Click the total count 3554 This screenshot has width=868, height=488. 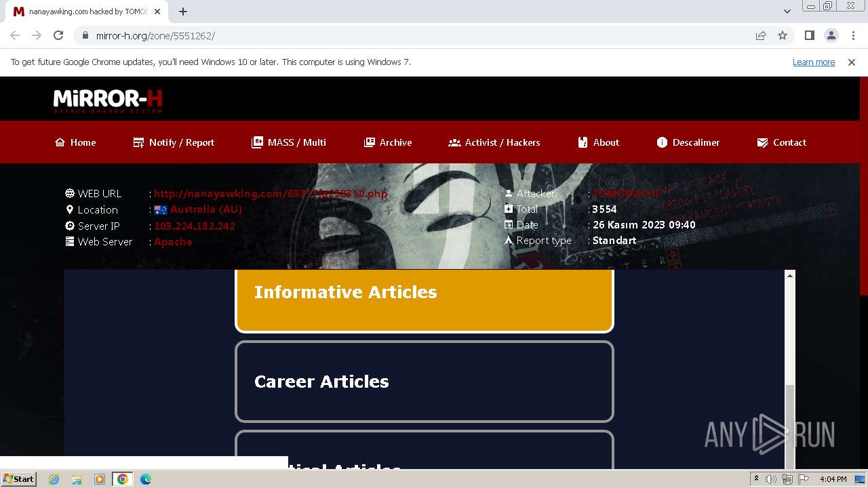click(604, 209)
